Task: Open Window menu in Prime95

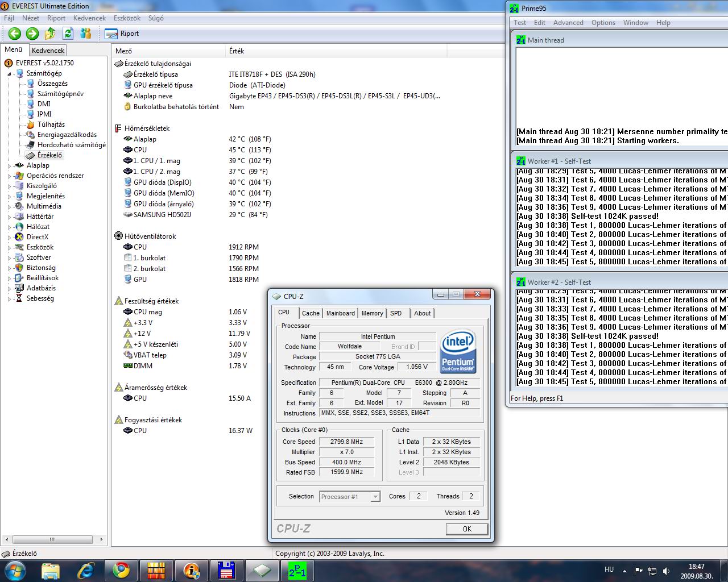Action: point(635,23)
